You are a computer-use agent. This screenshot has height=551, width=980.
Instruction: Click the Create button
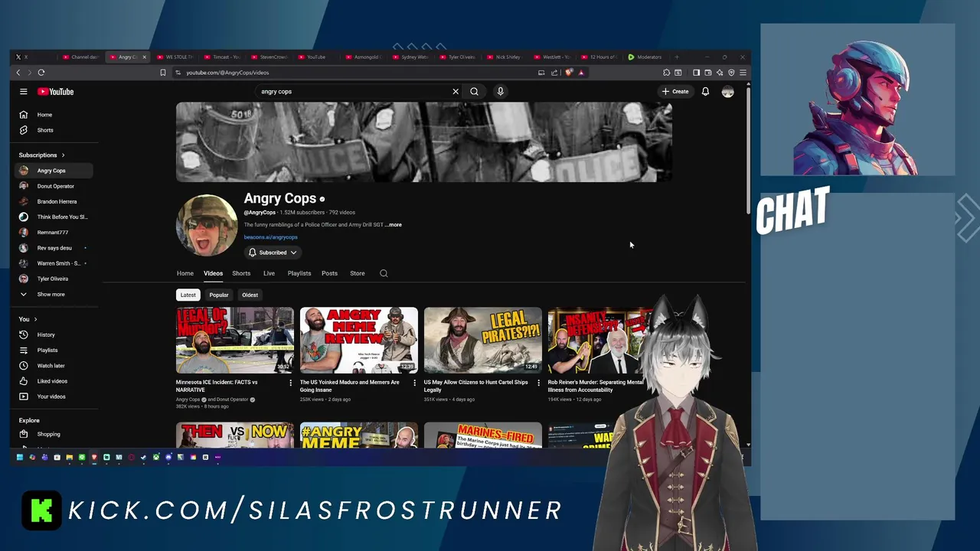click(x=675, y=91)
